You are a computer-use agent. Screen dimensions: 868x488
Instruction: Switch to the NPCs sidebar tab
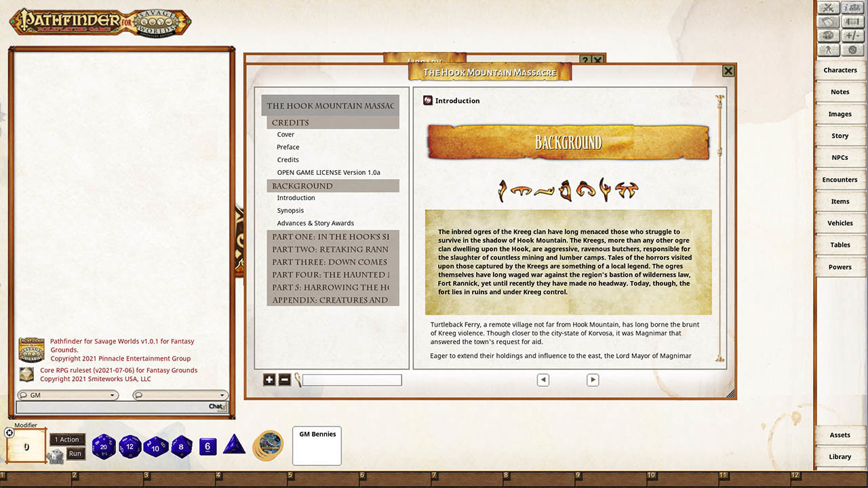tap(840, 157)
